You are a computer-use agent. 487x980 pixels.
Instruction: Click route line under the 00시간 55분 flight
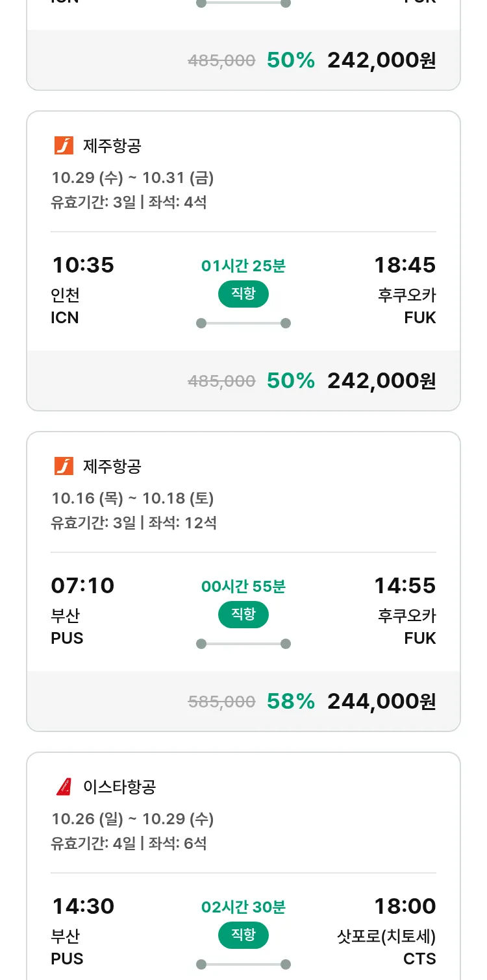point(243,644)
